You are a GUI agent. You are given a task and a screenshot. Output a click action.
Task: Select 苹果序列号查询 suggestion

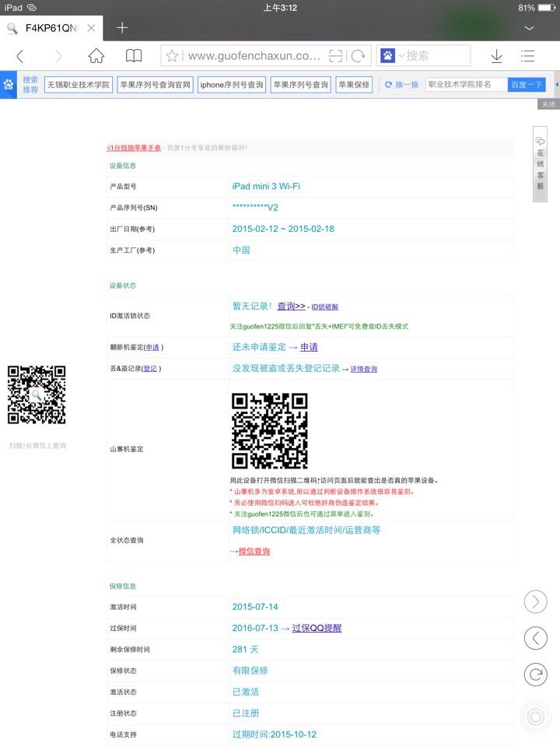click(x=301, y=85)
